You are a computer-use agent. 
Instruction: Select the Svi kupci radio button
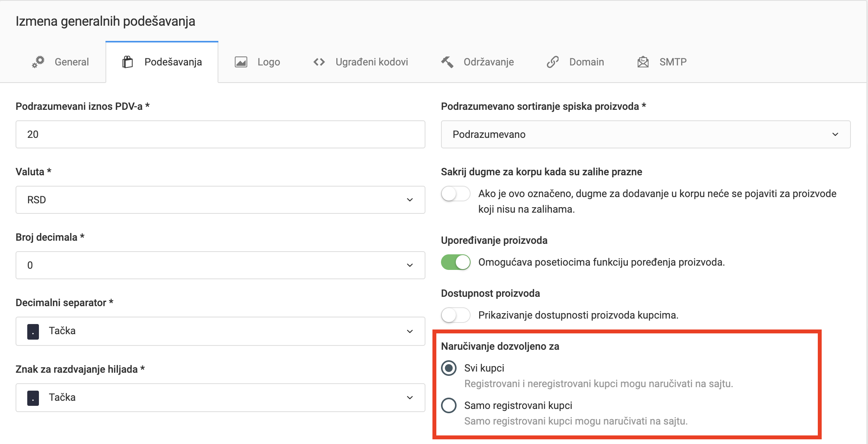[449, 368]
